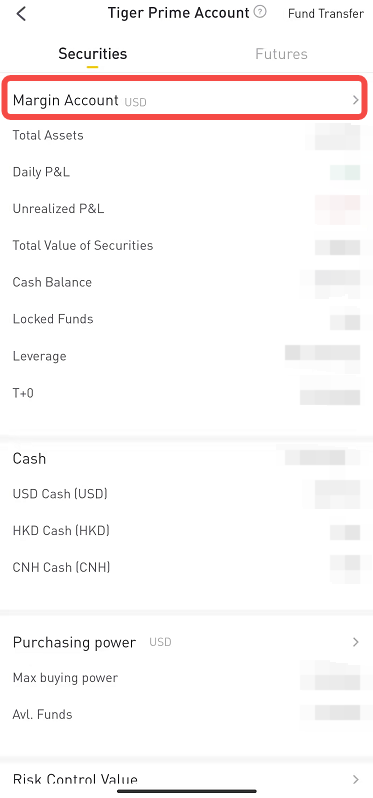Tap the T+0 row
The width and height of the screenshot is (373, 798).
(186, 393)
